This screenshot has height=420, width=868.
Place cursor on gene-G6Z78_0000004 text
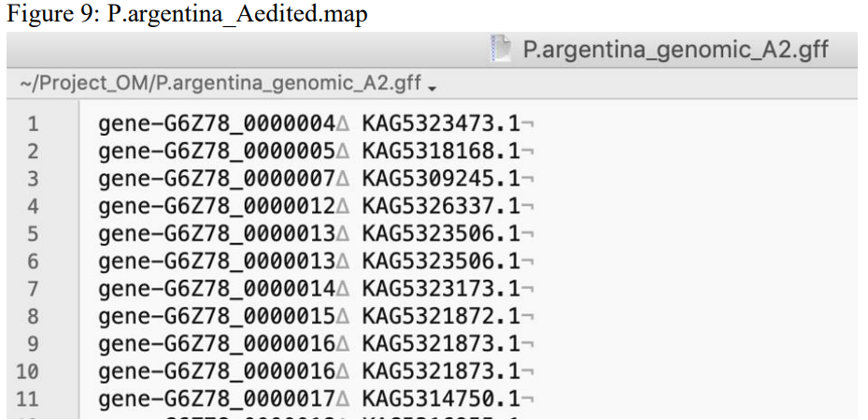coord(217,124)
